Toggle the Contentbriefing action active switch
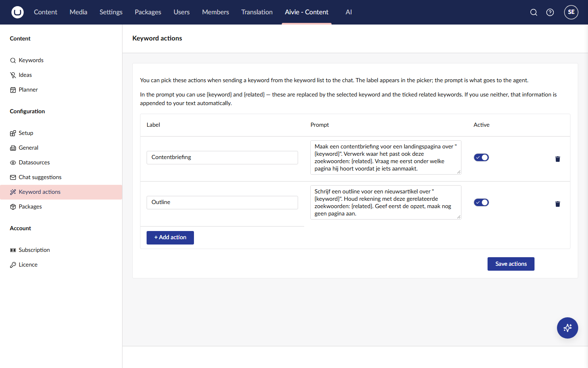The width and height of the screenshot is (588, 368). tap(481, 157)
